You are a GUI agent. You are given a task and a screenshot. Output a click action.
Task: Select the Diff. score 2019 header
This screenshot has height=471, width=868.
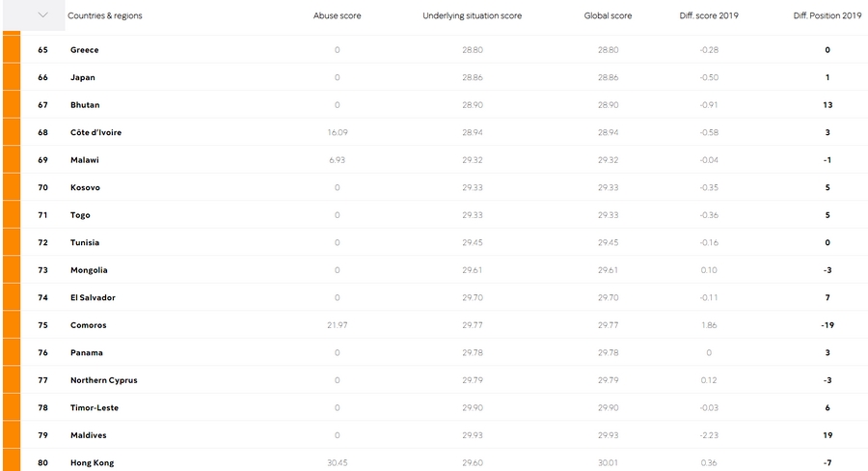[x=709, y=15]
